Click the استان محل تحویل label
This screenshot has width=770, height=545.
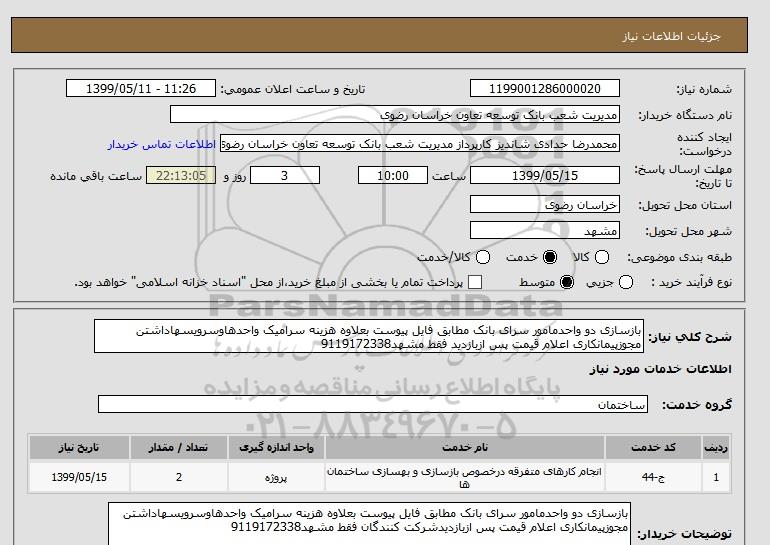685,206
